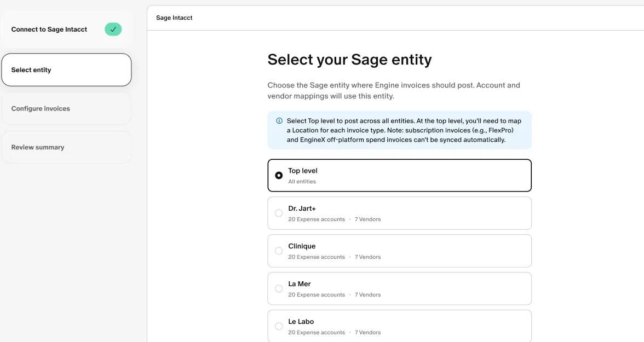Image resolution: width=644 pixels, height=342 pixels.
Task: Select the Dr. Jart+ radio button
Action: pos(279,213)
